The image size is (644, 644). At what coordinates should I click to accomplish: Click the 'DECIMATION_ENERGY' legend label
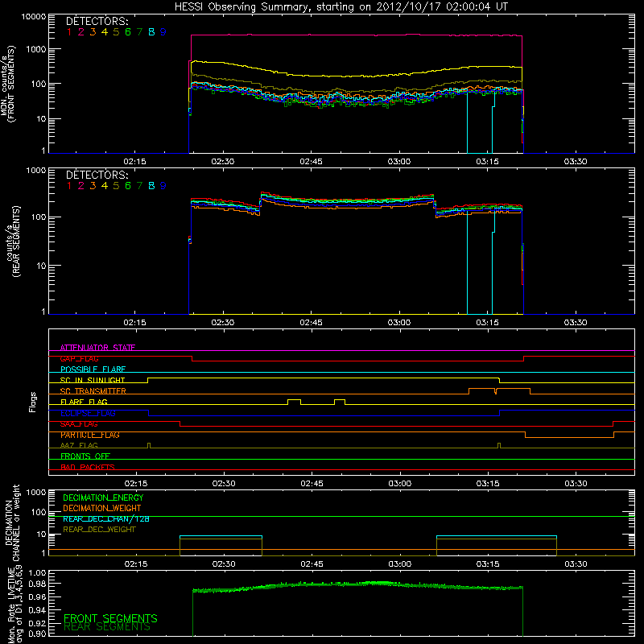[x=103, y=497]
